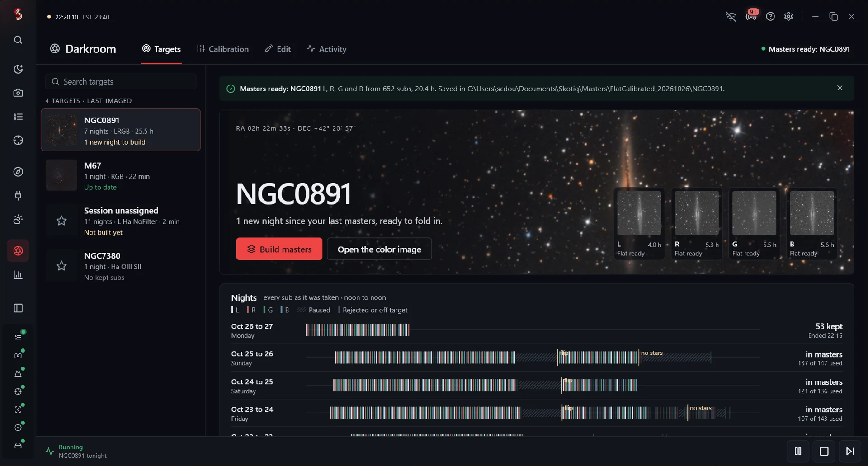Select the red Darkroom aperture sidebar icon
The width and height of the screenshot is (868, 466).
(x=18, y=251)
